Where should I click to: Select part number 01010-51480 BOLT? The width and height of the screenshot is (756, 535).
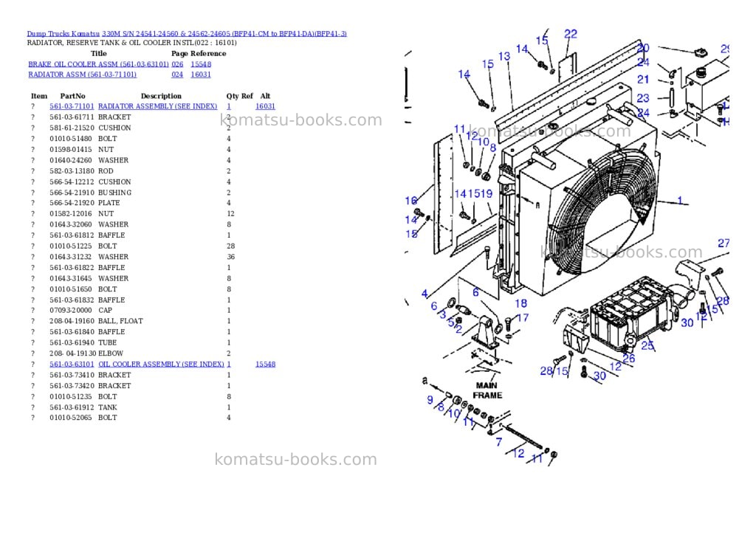[71, 138]
